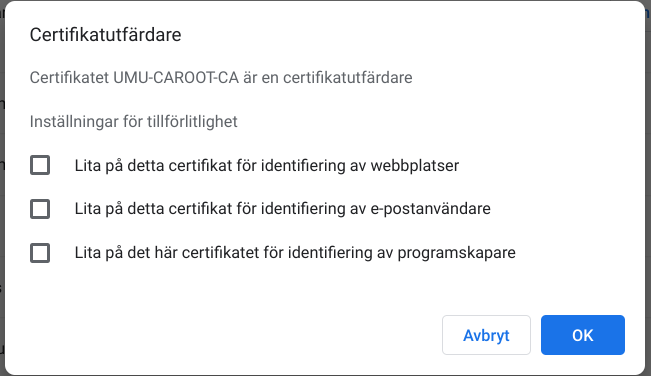Click the word Certifikatet that starts the description

[x=69, y=78]
